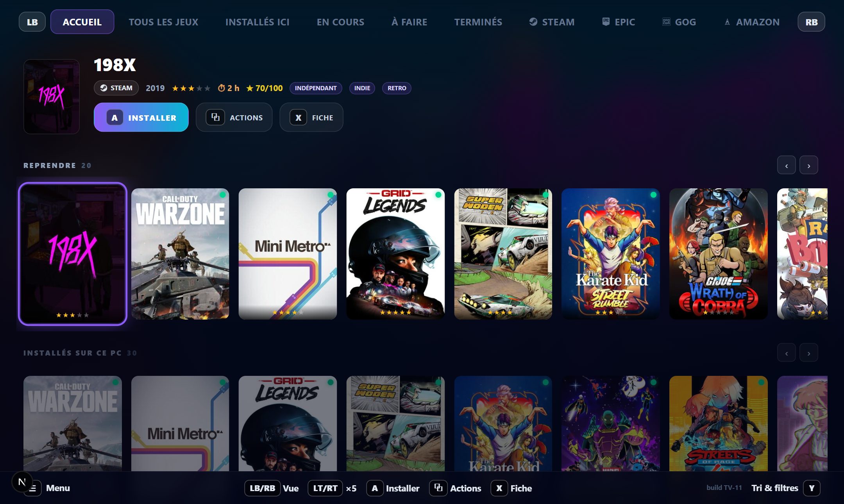Viewport: 844px width, 504px height.
Task: Select the Indie tag
Action: (x=362, y=88)
